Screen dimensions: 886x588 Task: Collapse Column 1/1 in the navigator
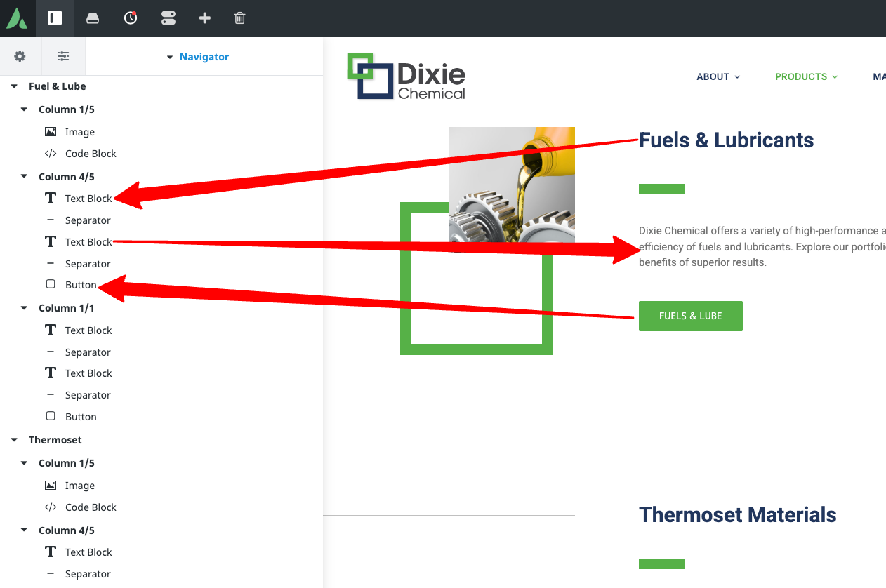[x=24, y=308]
